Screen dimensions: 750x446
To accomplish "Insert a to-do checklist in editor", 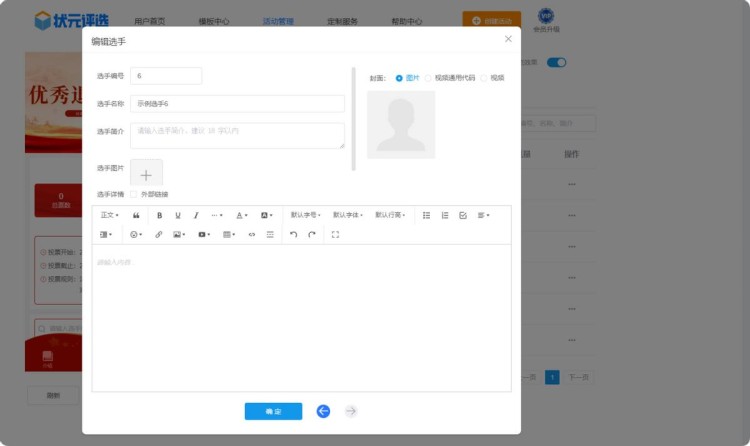I will click(x=462, y=215).
